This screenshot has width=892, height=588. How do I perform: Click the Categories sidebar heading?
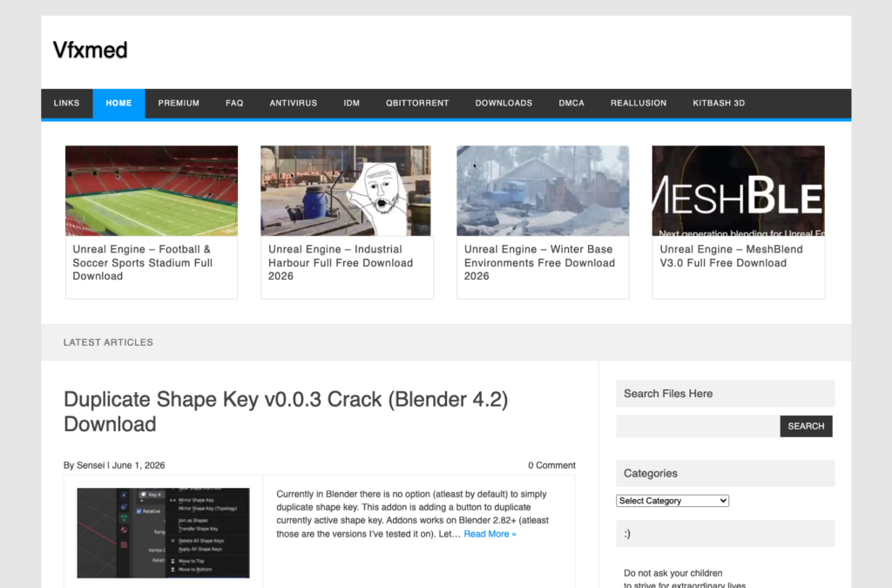coord(650,473)
